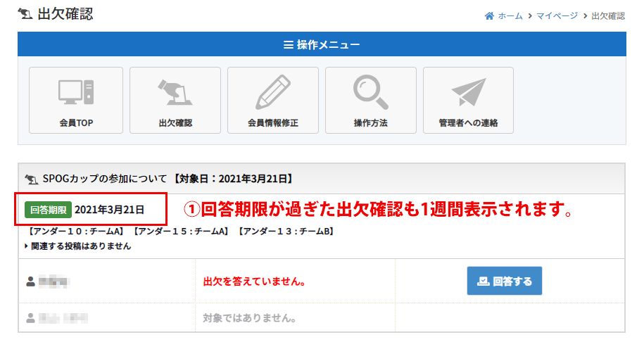Click the SPOGカップの参加について title
The image size is (644, 342).
tap(106, 179)
